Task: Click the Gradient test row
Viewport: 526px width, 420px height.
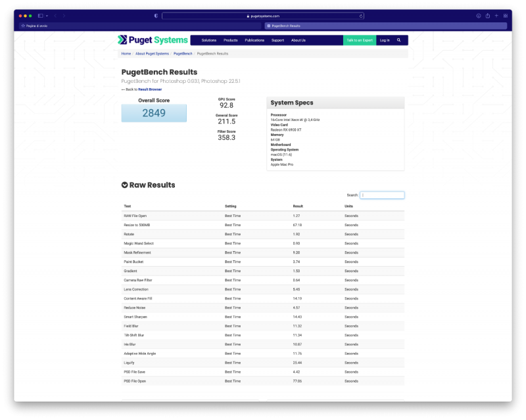Action: 262,271
